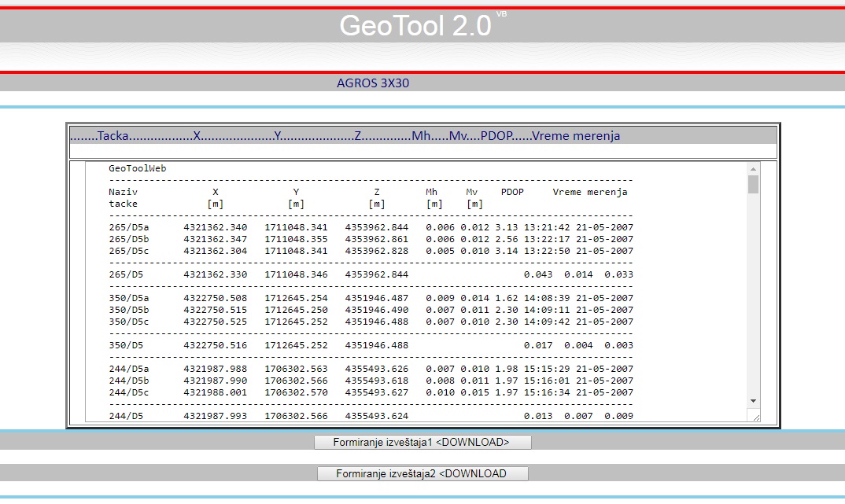The width and height of the screenshot is (845, 504).
Task: Click the scrollbar down arrow in results box
Action: coord(753,401)
